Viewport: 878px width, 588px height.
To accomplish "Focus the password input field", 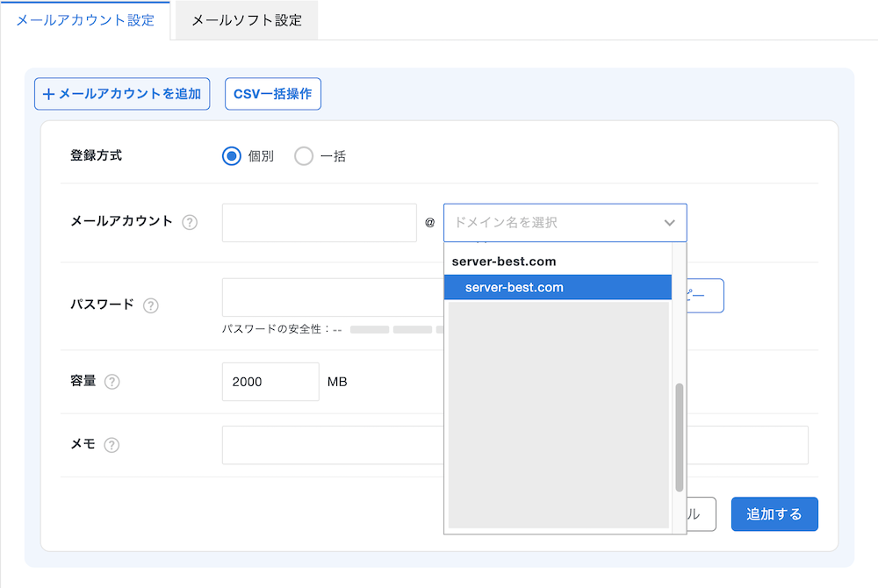I will tap(333, 298).
